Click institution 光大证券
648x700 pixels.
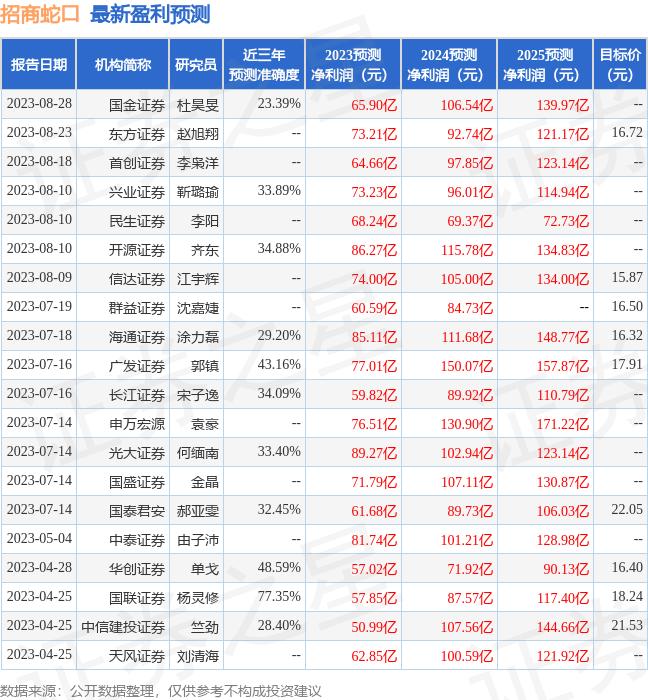(137, 453)
